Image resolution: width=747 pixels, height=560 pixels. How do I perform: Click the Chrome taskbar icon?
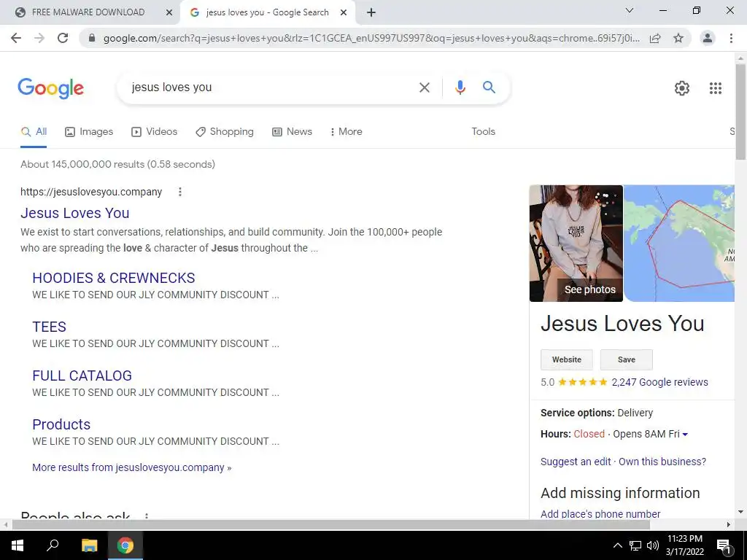coord(125,545)
